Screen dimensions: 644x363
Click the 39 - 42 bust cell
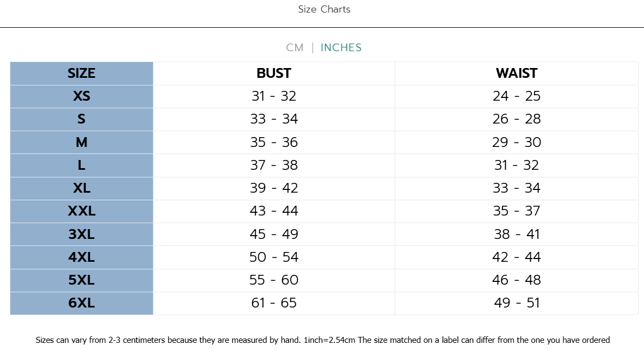click(x=274, y=188)
